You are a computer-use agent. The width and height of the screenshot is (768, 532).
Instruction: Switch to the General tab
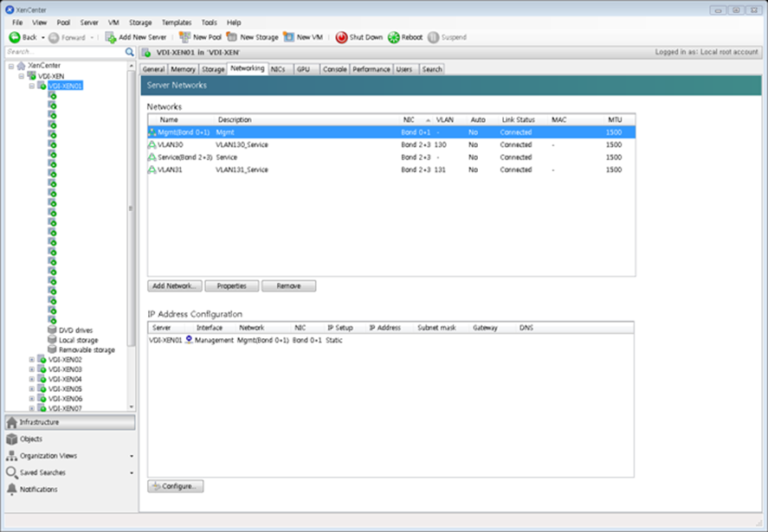click(153, 69)
